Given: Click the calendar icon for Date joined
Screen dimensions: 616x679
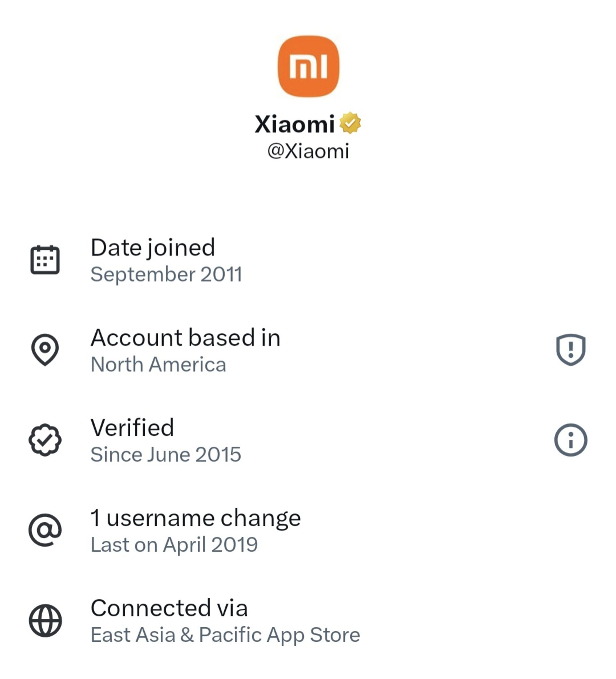Looking at the screenshot, I should point(45,260).
